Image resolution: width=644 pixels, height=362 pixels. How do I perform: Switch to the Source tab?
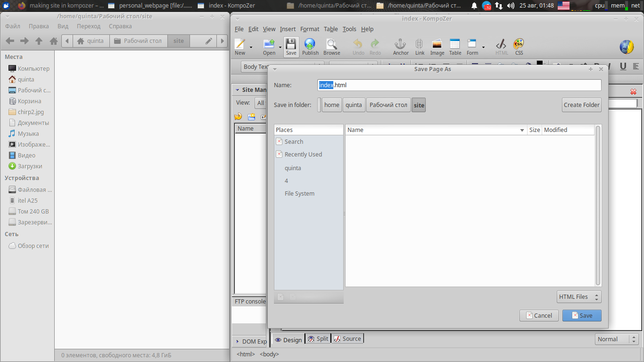[347, 339]
